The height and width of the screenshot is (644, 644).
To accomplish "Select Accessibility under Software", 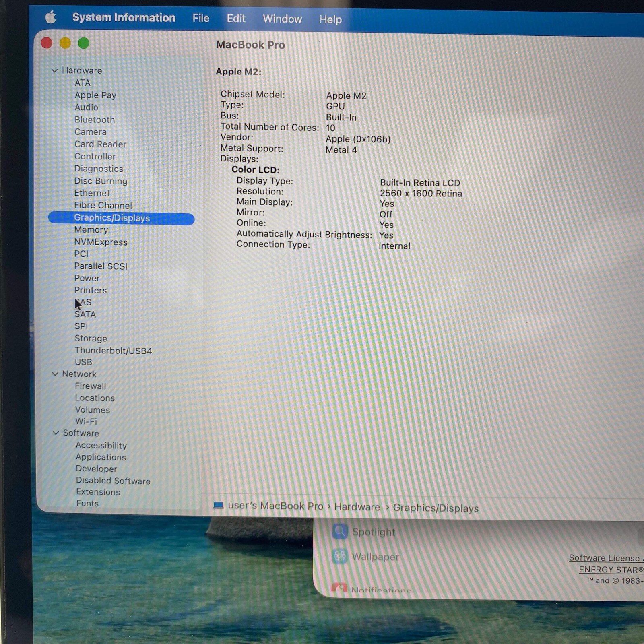I will (x=101, y=446).
